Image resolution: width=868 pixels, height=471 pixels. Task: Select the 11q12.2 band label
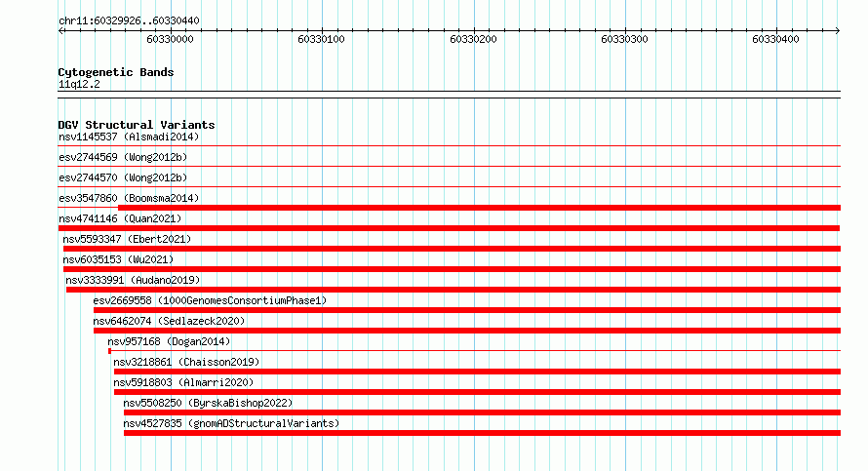(79, 85)
